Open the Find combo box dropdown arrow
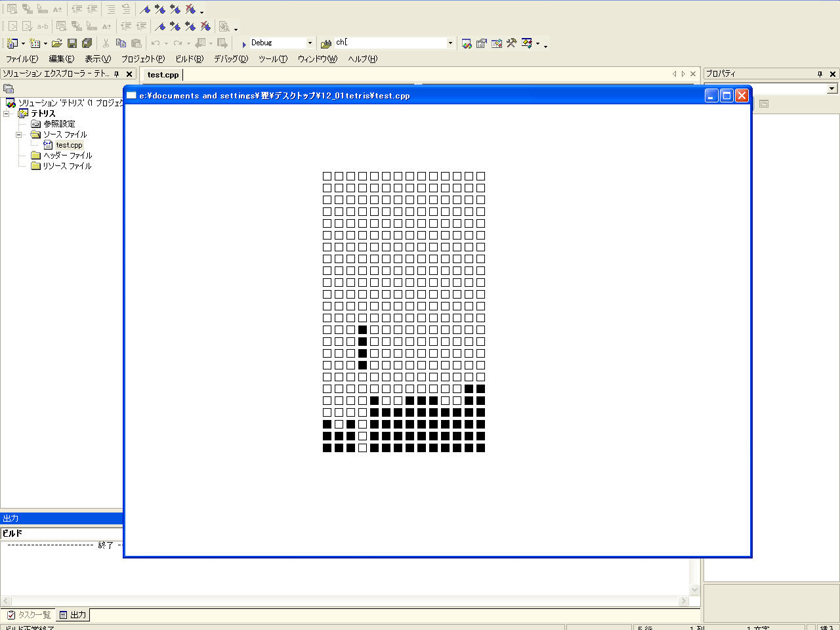 [x=450, y=43]
